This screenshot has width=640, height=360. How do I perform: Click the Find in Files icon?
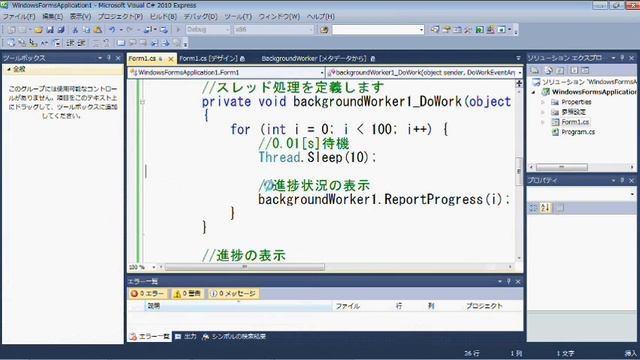[x=324, y=30]
